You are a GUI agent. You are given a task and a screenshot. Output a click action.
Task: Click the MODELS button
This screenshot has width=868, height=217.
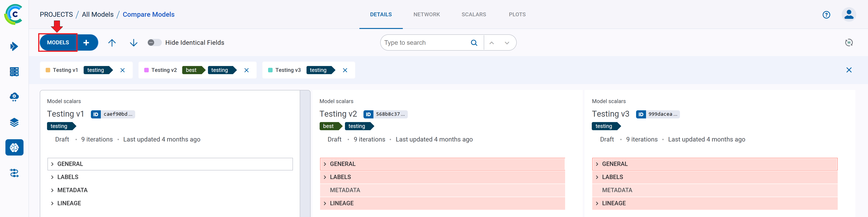(x=58, y=42)
